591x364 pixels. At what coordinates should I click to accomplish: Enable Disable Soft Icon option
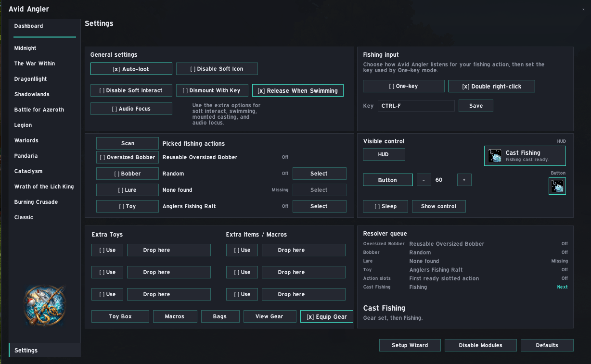pyautogui.click(x=217, y=69)
